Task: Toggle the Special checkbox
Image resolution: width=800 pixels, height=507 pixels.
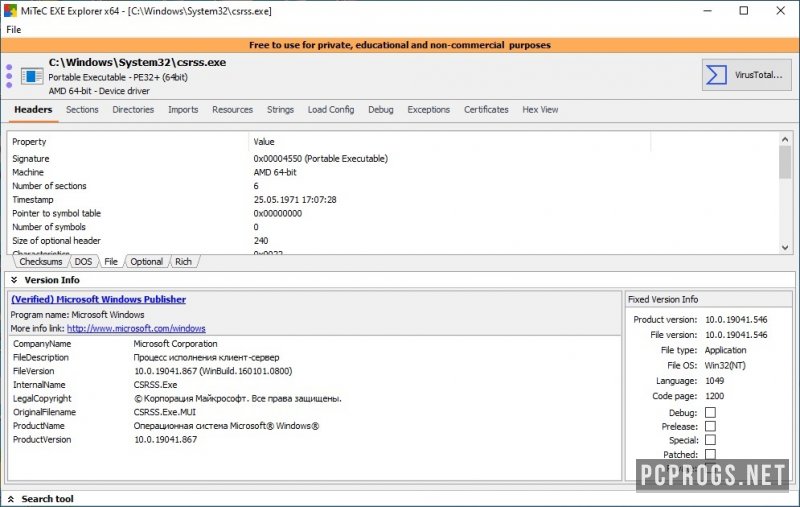Action: 710,440
